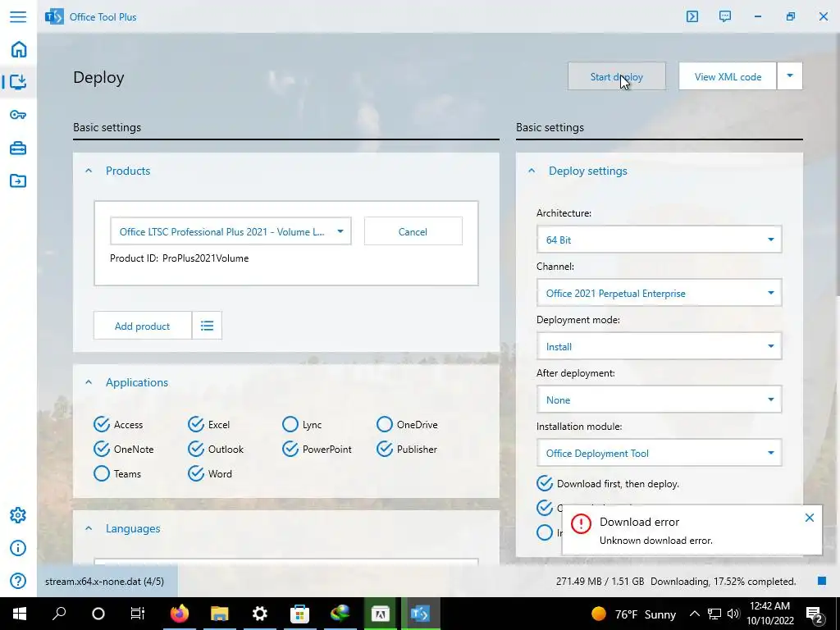Screen dimensions: 840x630
Task: Show hidden icons in system tray
Action: pos(694,614)
